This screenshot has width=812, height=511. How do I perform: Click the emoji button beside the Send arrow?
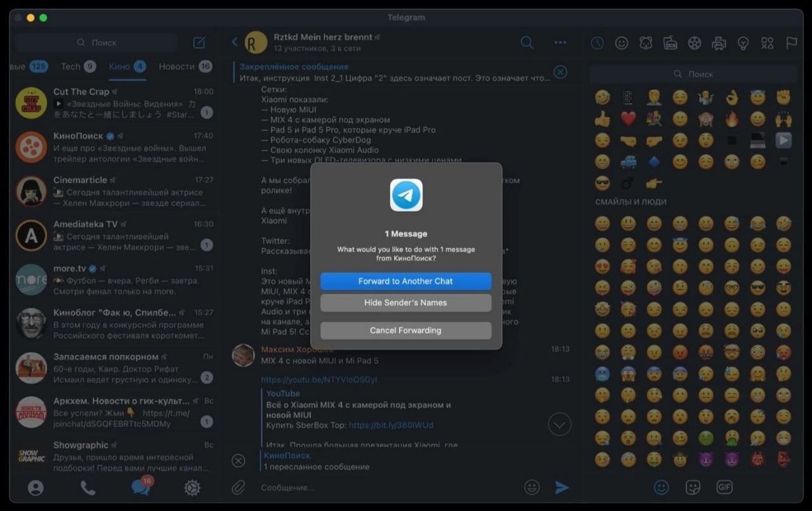532,487
